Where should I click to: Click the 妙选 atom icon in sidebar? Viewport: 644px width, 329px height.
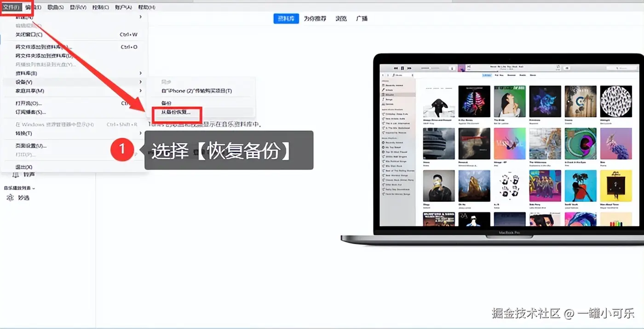tap(10, 198)
